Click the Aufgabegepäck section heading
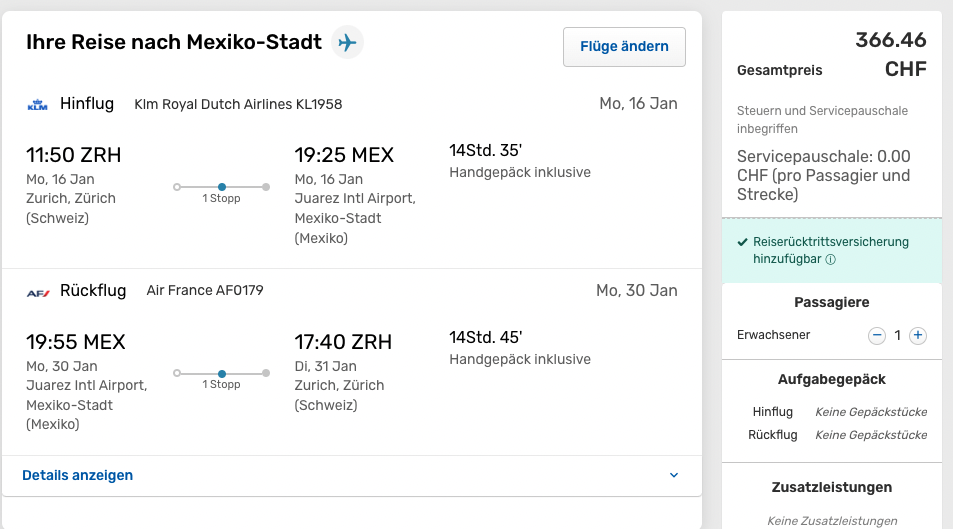Viewport: 953px width, 529px height. click(831, 380)
